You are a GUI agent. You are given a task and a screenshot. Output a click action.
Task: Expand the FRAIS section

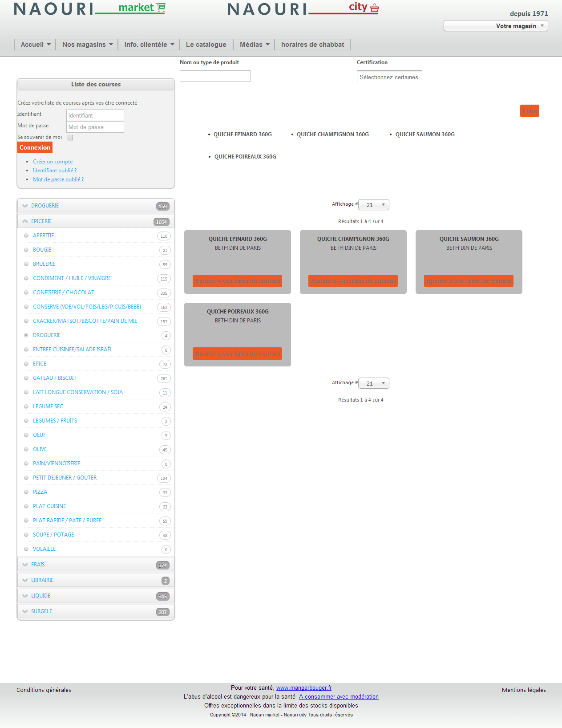pyautogui.click(x=96, y=565)
